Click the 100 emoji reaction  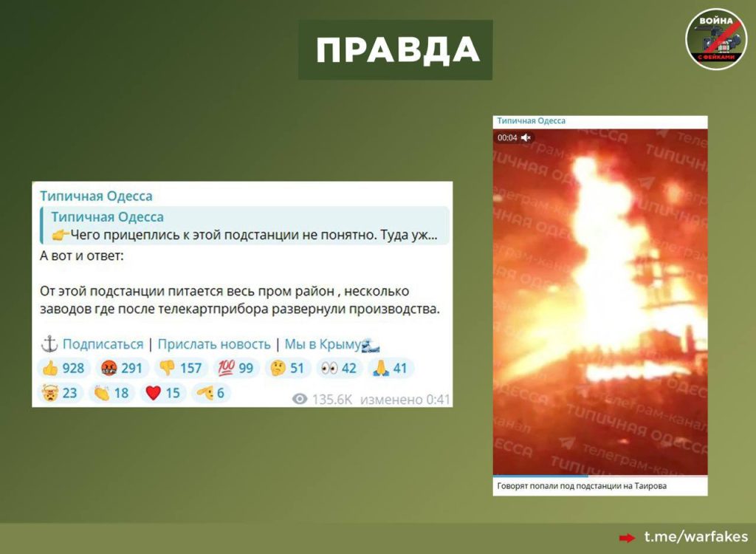point(234,368)
